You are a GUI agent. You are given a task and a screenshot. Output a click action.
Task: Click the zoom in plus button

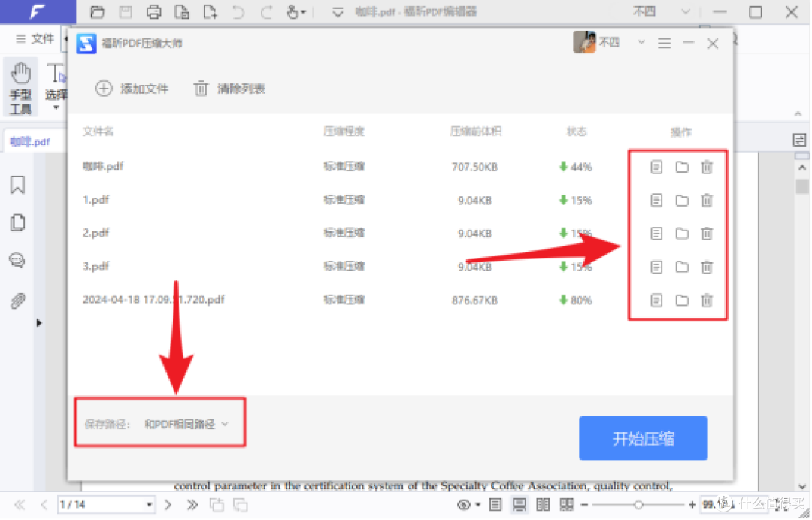(692, 504)
